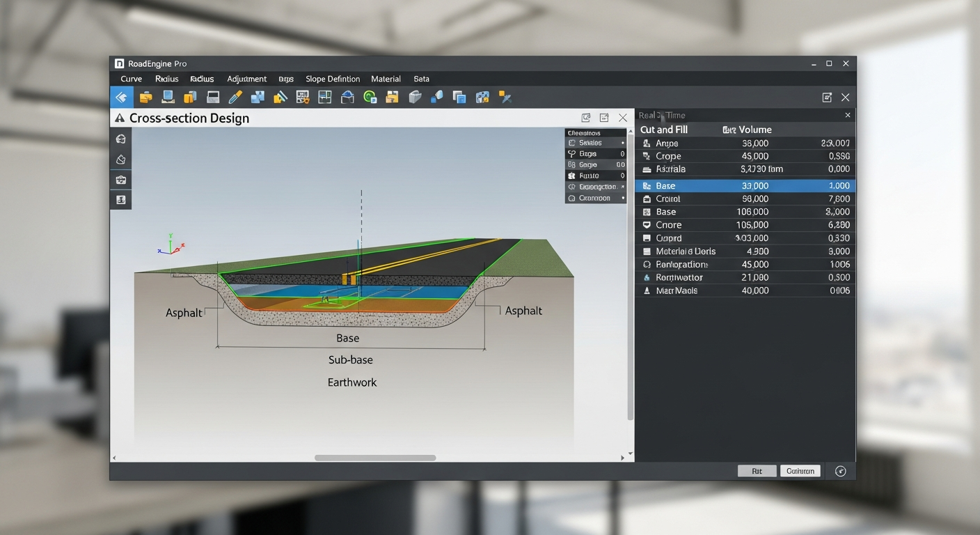Open the yellow briefcase toolbar icon
This screenshot has width=980, height=535.
[x=145, y=98]
